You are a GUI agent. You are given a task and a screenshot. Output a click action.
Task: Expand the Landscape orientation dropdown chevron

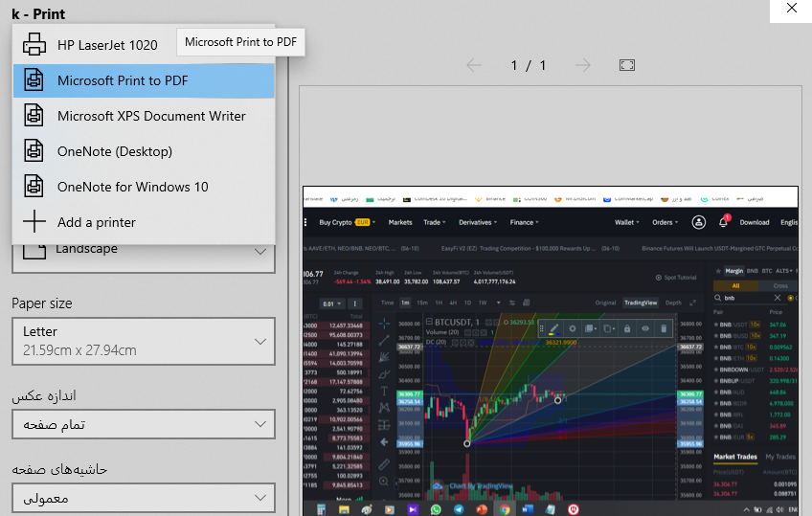[260, 252]
